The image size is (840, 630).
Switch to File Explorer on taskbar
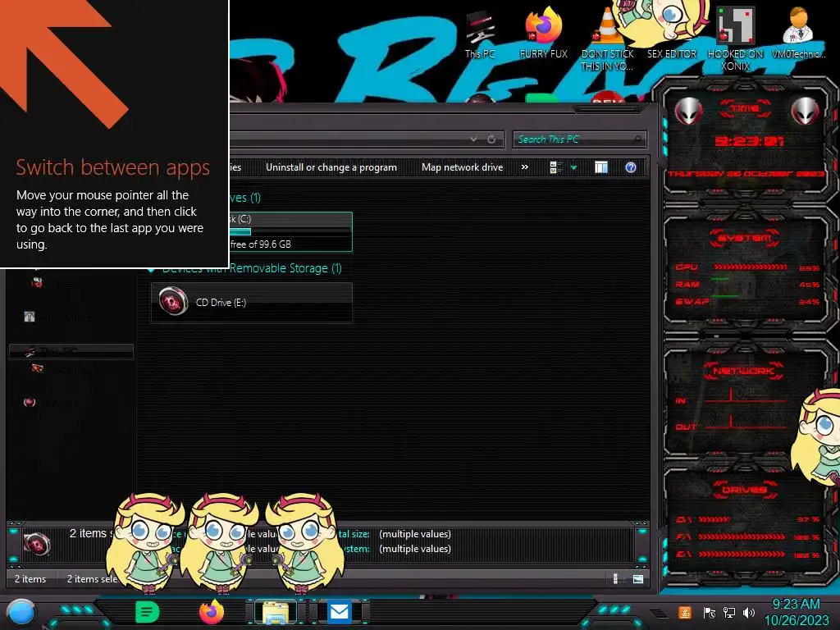(276, 612)
